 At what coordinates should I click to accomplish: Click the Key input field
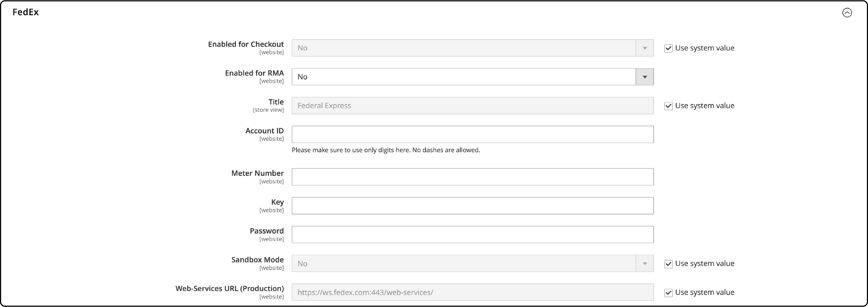pyautogui.click(x=473, y=206)
